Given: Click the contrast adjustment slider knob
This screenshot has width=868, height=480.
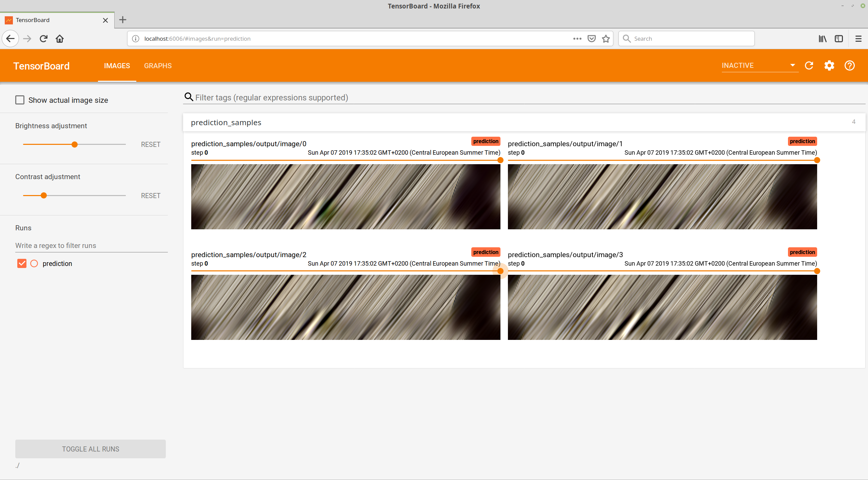Looking at the screenshot, I should tap(44, 196).
